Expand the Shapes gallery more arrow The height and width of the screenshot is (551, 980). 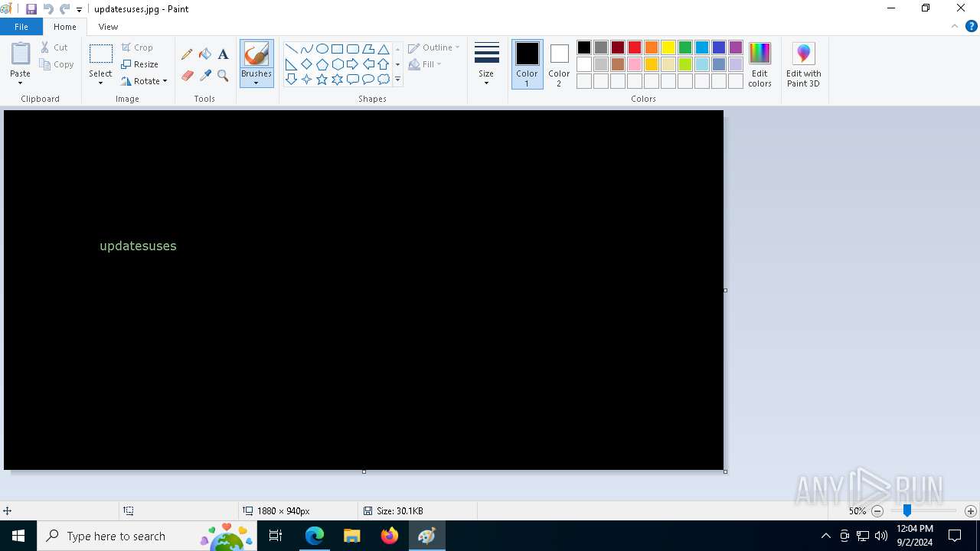[397, 79]
